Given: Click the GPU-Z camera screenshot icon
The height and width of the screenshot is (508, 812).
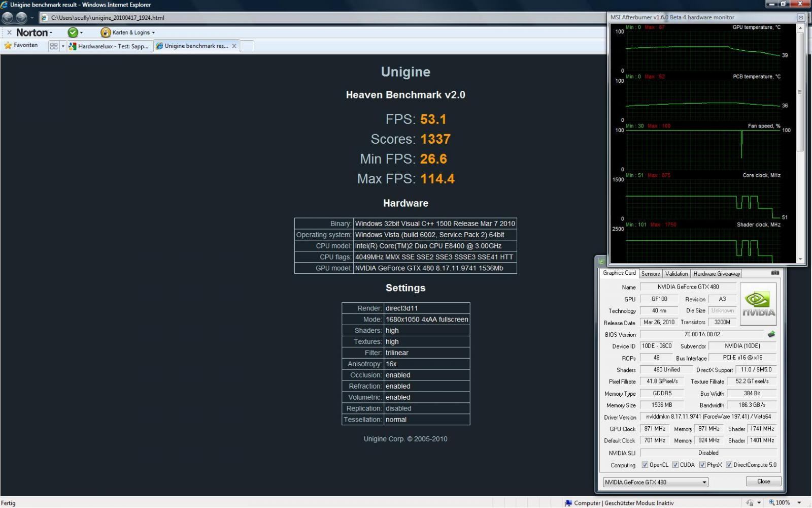Looking at the screenshot, I should click(x=775, y=273).
